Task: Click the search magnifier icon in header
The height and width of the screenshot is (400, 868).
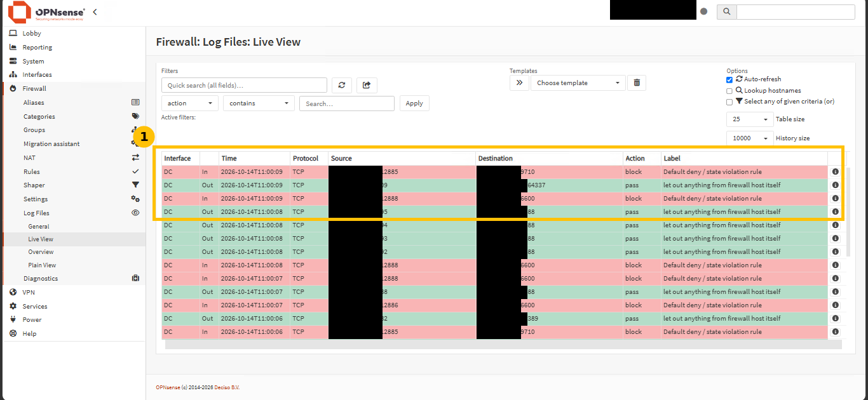Action: 727,11
